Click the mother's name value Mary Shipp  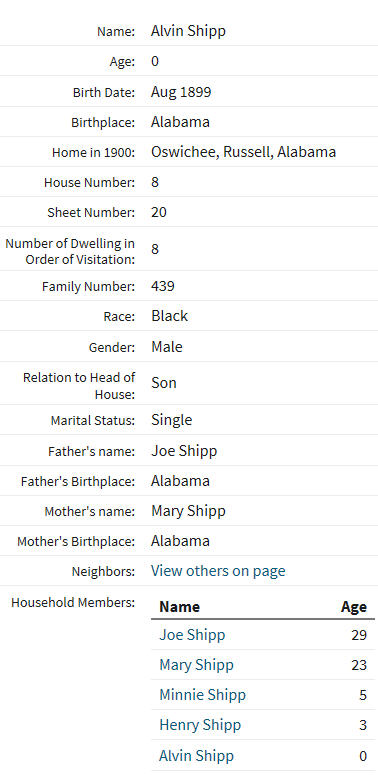click(188, 511)
